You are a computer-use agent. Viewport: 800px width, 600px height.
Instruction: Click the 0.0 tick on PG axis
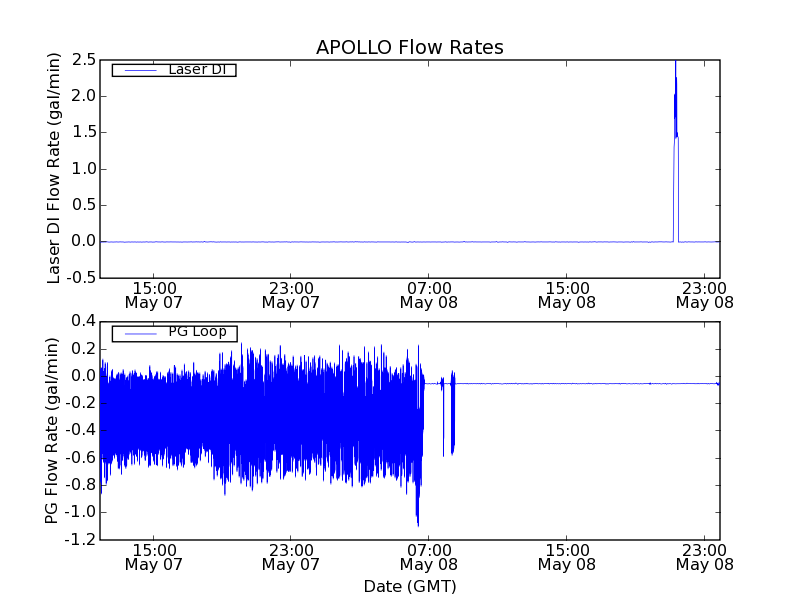click(x=84, y=376)
